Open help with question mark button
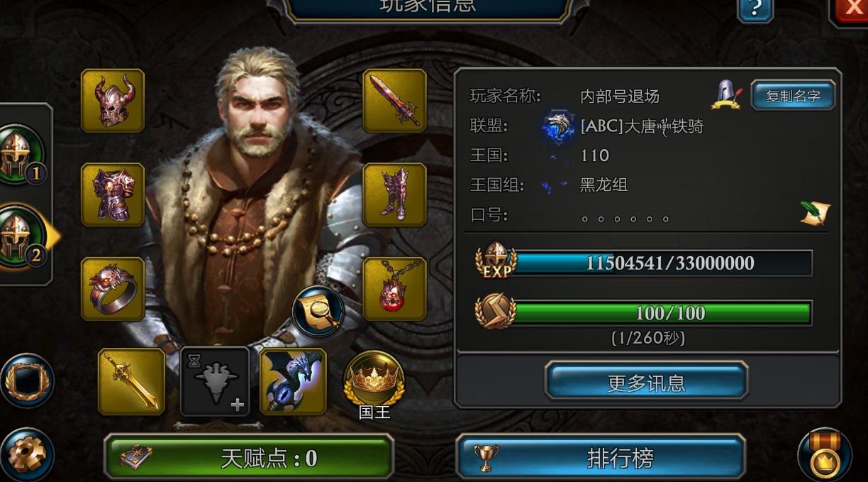The width and height of the screenshot is (868, 482). pyautogui.click(x=755, y=9)
